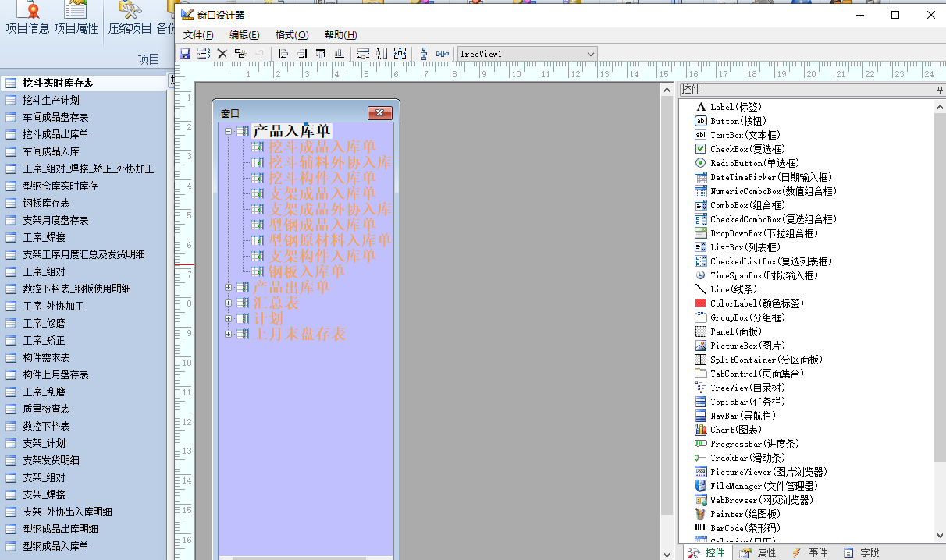This screenshot has width=946, height=560.
Task: Click the make same width toolbar icon
Action: point(363,54)
